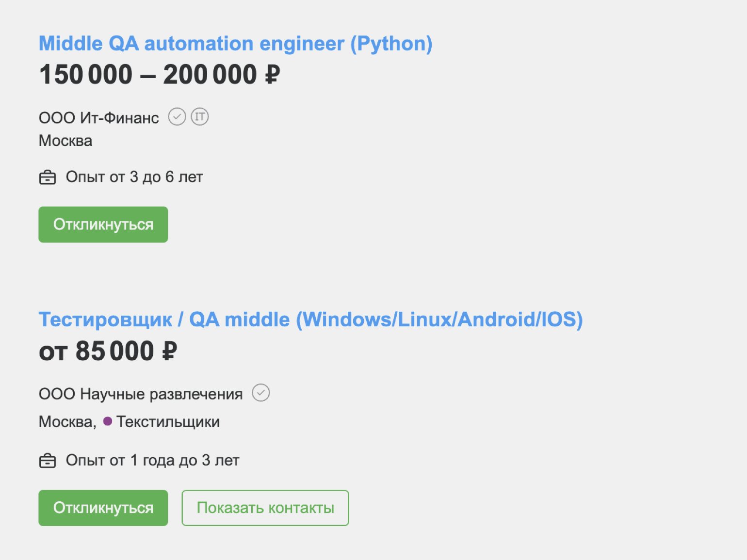The width and height of the screenshot is (747, 560).
Task: Click the от 85 000 ₽ salary text
Action: tap(108, 351)
